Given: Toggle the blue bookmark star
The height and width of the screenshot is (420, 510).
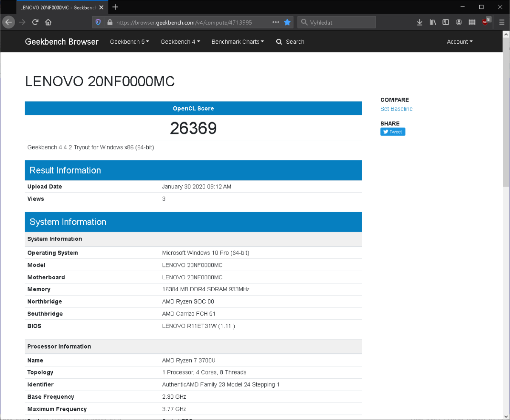Looking at the screenshot, I should point(287,22).
